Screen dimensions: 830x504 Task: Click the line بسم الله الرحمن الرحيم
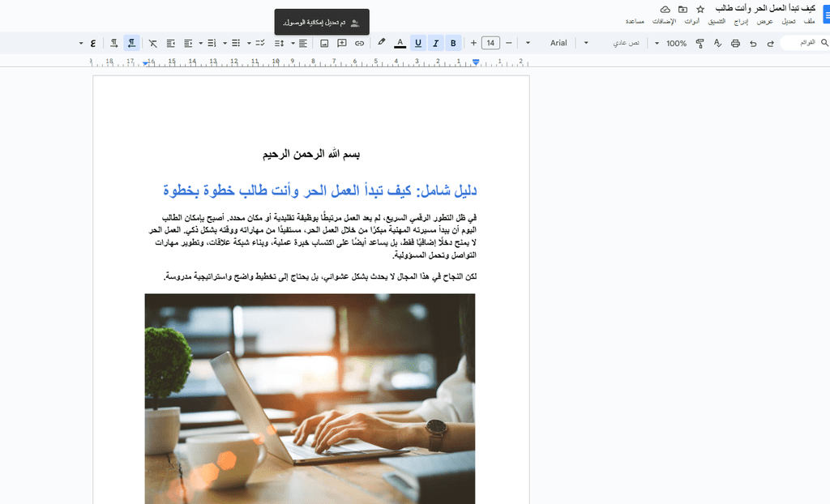point(311,155)
